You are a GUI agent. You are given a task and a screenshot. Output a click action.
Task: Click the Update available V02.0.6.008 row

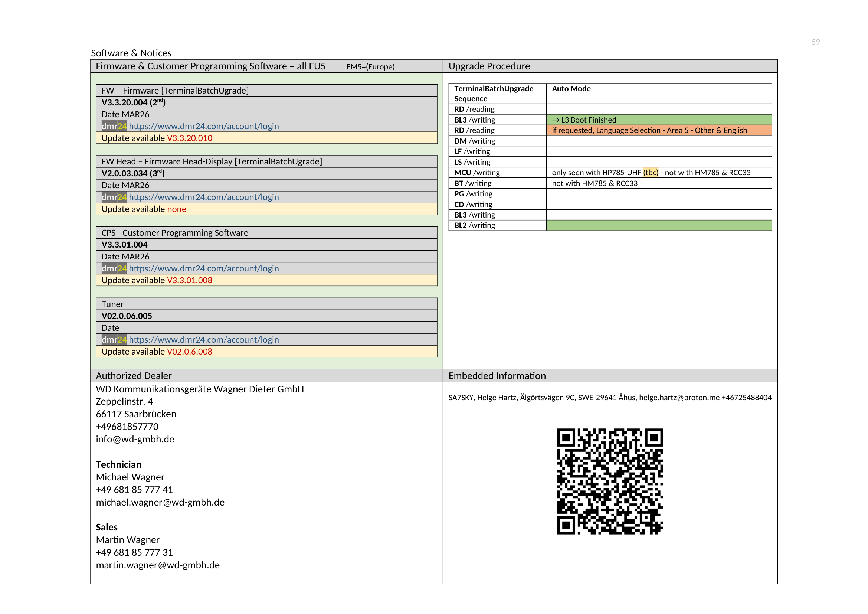pos(266,352)
